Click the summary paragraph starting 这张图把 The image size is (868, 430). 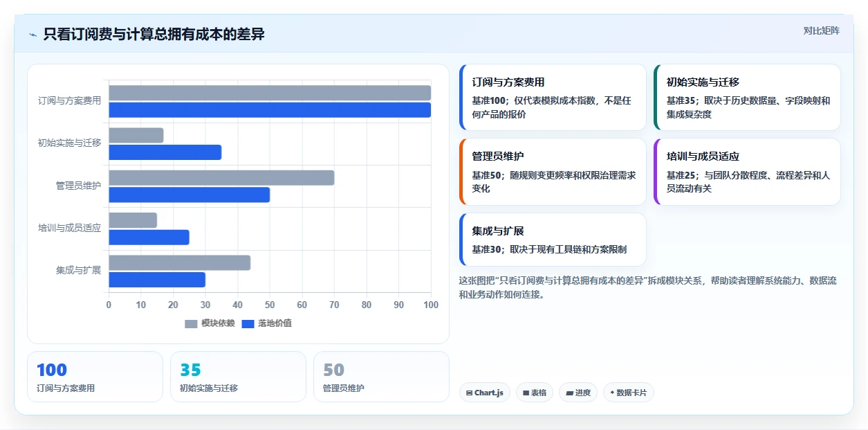(648, 287)
